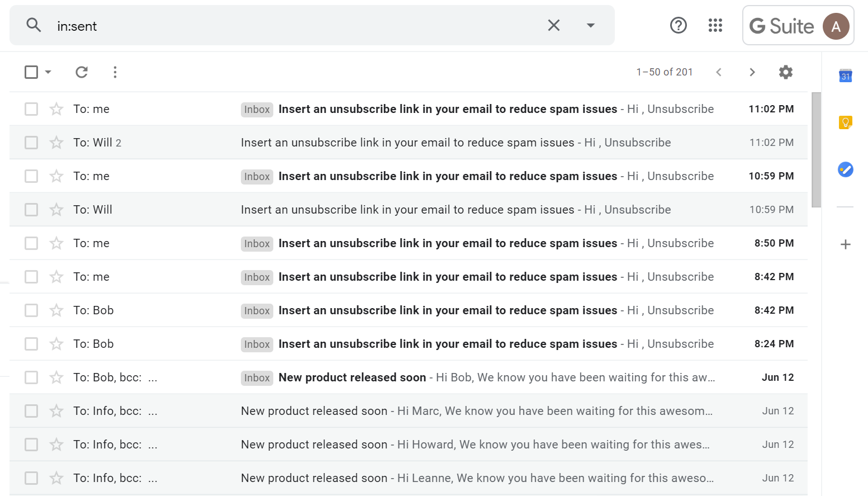
Task: Select the checkbox of the first email to me
Action: click(31, 108)
